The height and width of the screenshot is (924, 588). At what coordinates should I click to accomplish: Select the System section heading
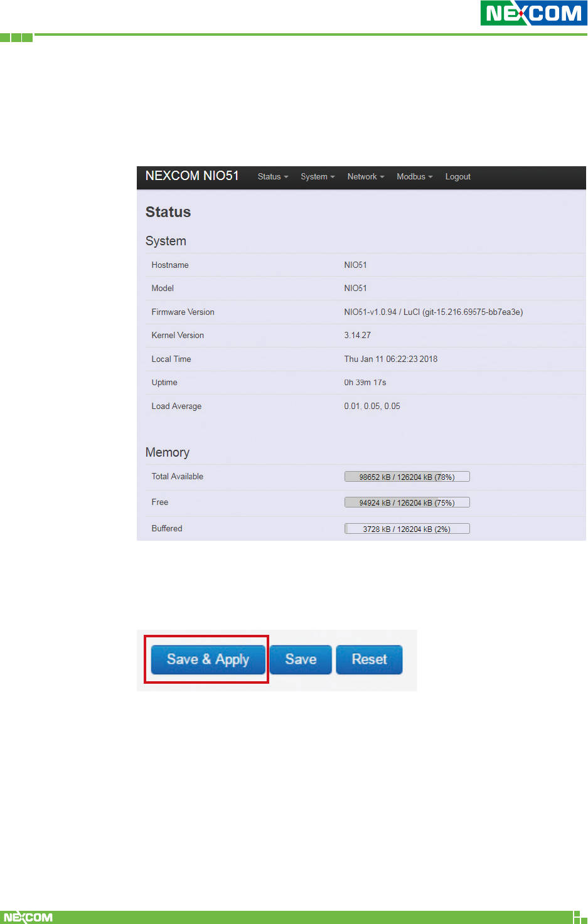pyautogui.click(x=166, y=241)
